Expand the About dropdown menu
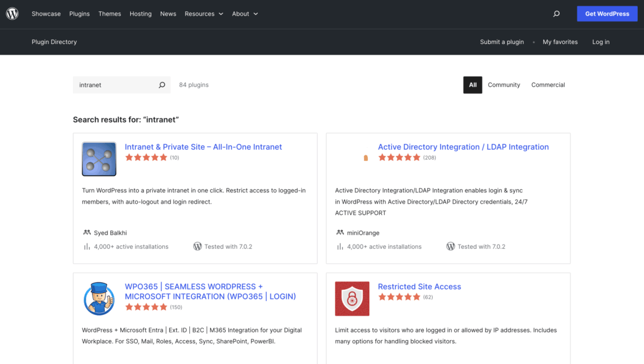The height and width of the screenshot is (364, 644). 245,14
